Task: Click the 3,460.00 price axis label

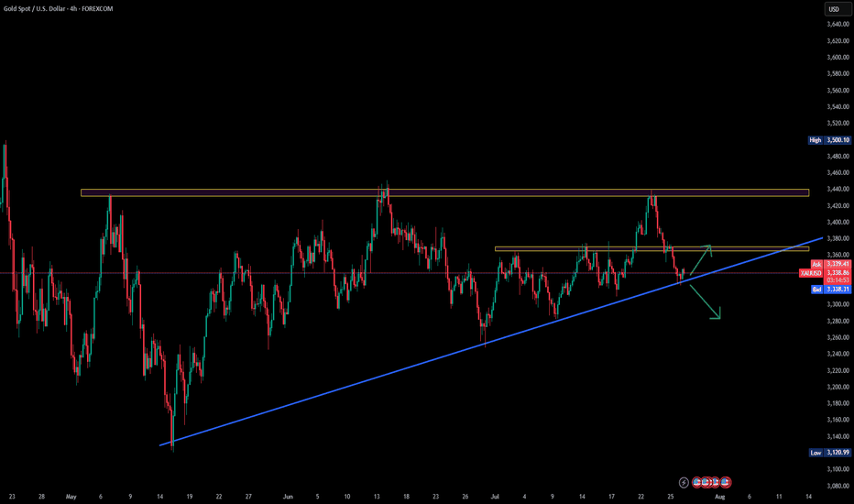Action: pyautogui.click(x=838, y=172)
